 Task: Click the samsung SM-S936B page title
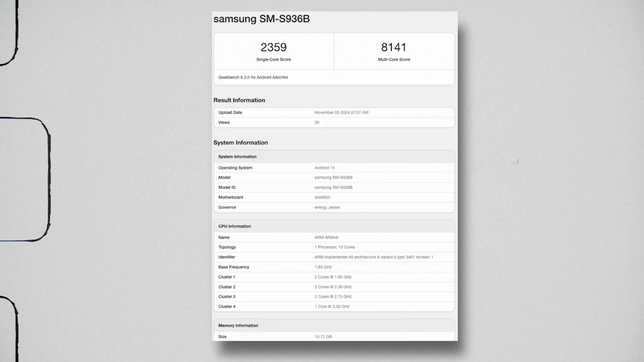(x=262, y=19)
